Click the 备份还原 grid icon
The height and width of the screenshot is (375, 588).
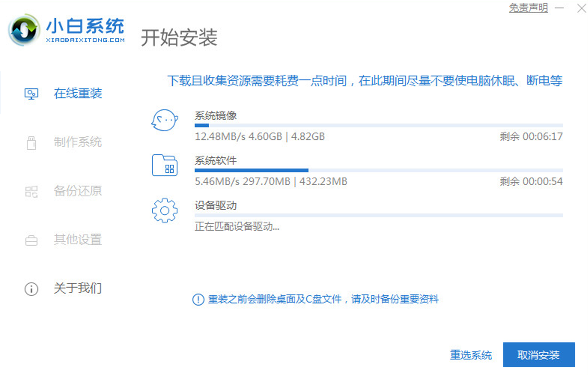31,191
